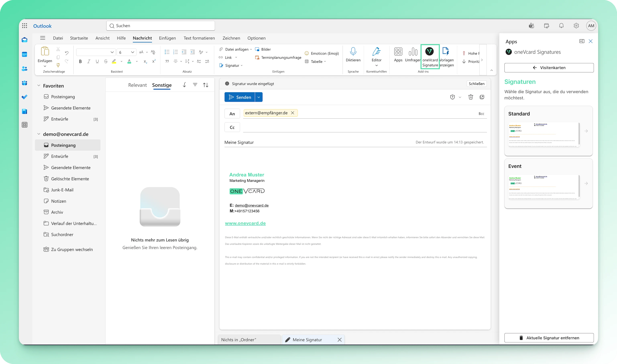Screen dimensions: 617x364
Task: Open Mail in the left app rail
Action: tap(24, 40)
